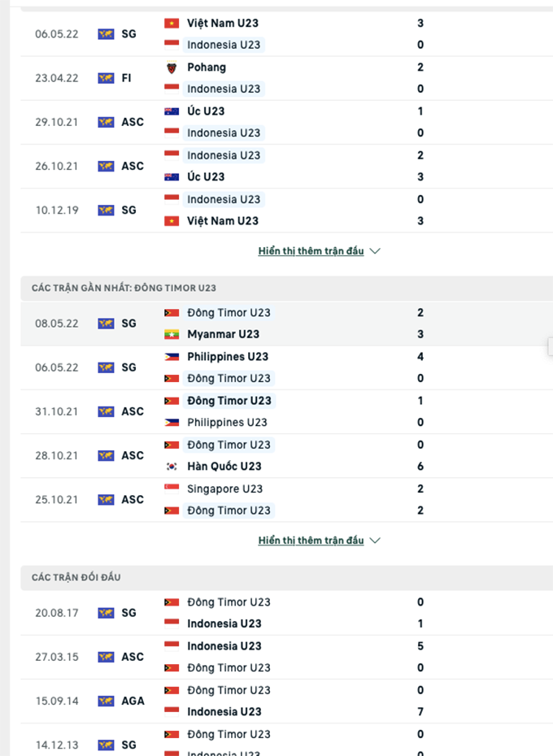Click the tournament flag icon beside FI label
The image size is (553, 756).
105,78
